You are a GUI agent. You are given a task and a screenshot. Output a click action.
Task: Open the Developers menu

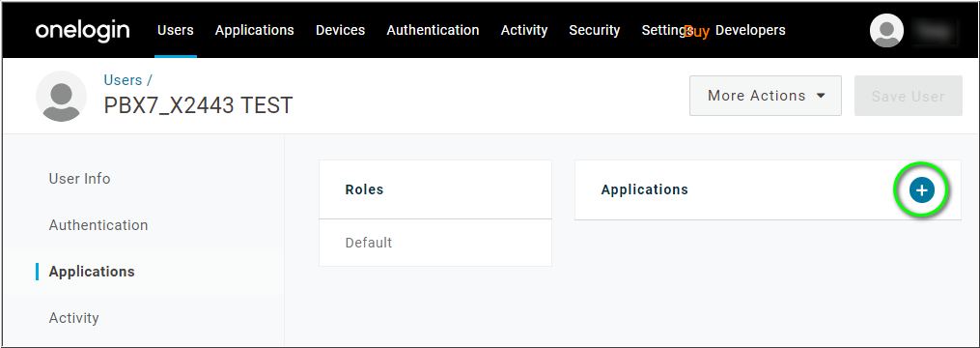click(x=750, y=30)
